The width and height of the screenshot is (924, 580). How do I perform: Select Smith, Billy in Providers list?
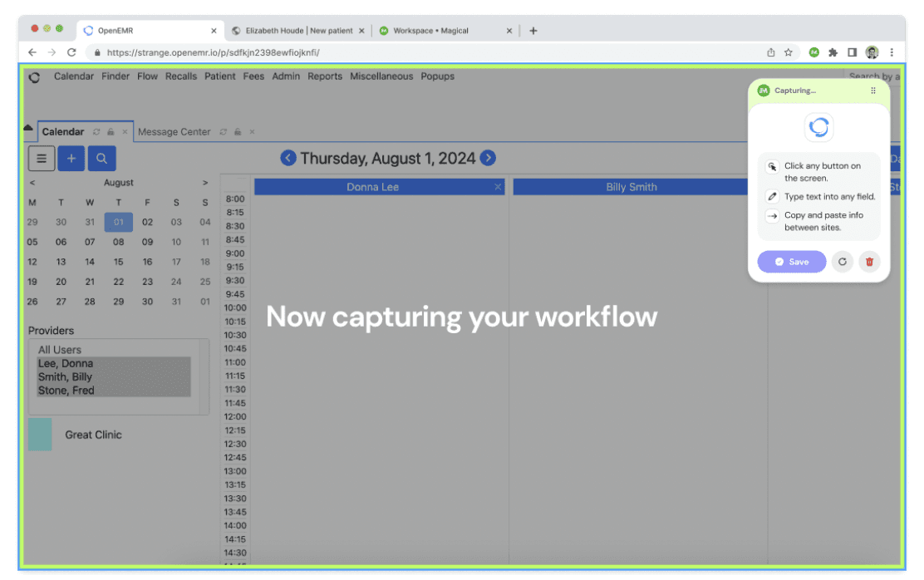[66, 377]
